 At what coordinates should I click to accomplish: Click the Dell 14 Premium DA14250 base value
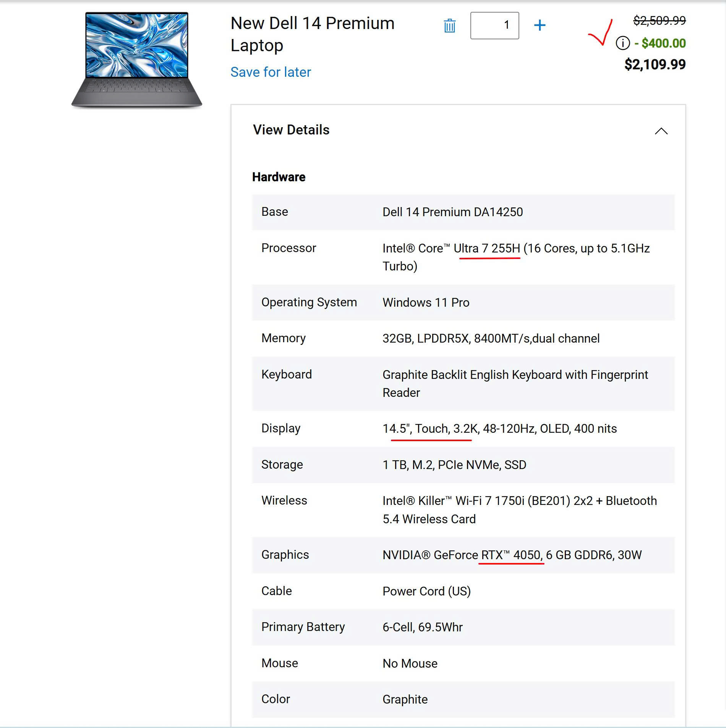[452, 212]
